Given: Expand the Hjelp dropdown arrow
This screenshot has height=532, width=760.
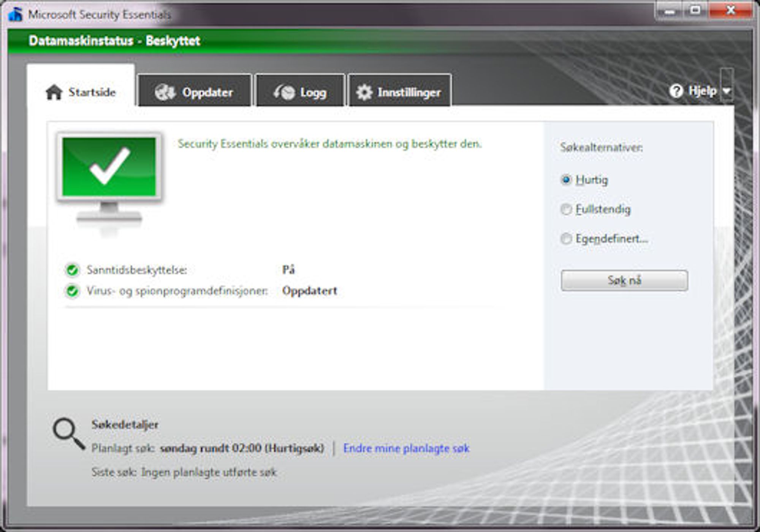Looking at the screenshot, I should point(726,91).
